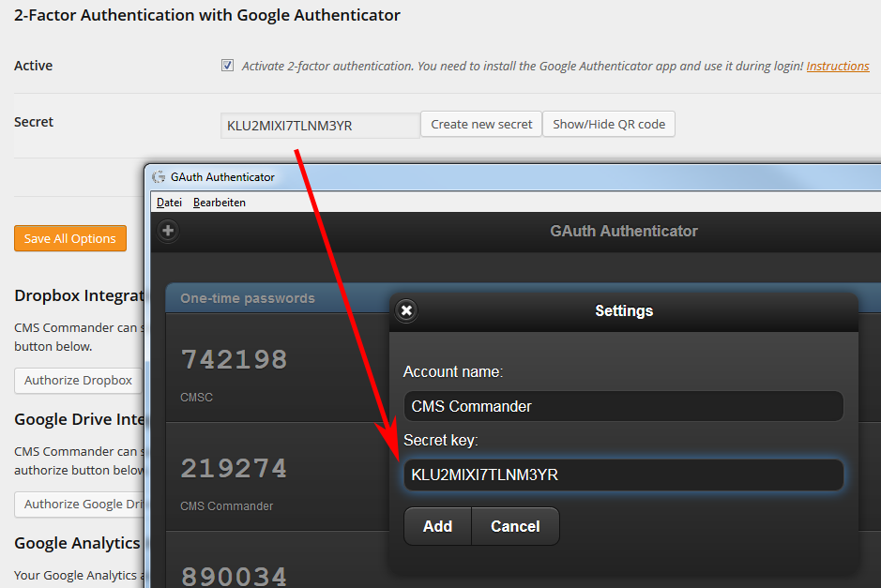Click the Dropbox Integration heading
This screenshot has width=881, height=588.
pyautogui.click(x=79, y=295)
